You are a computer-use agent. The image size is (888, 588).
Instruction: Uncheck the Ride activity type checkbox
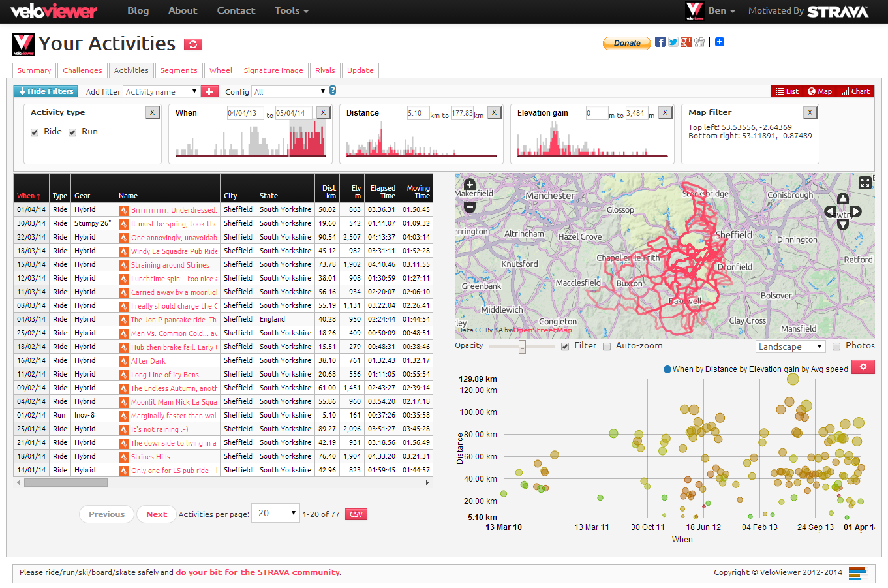(35, 132)
